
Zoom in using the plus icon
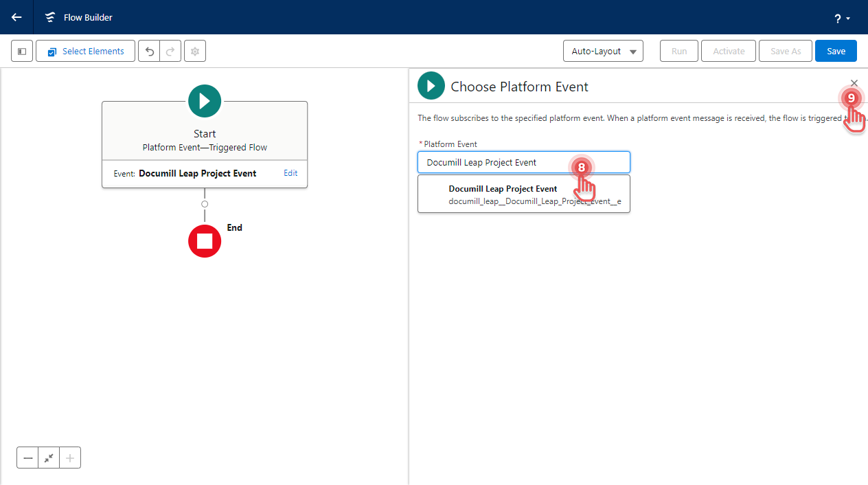coord(69,457)
